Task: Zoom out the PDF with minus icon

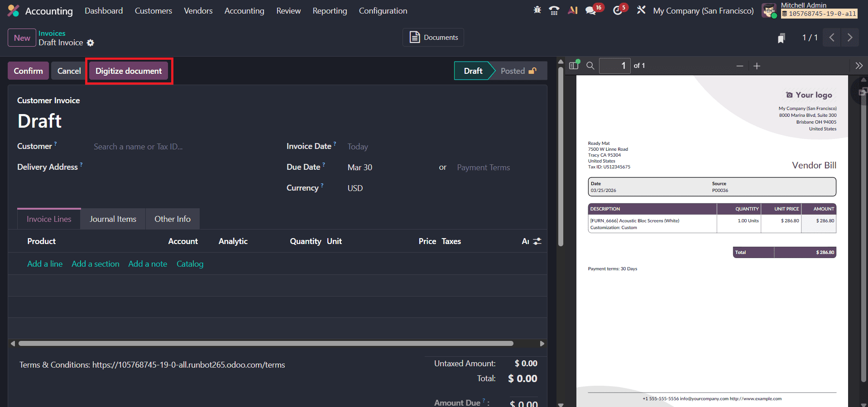Action: point(740,66)
